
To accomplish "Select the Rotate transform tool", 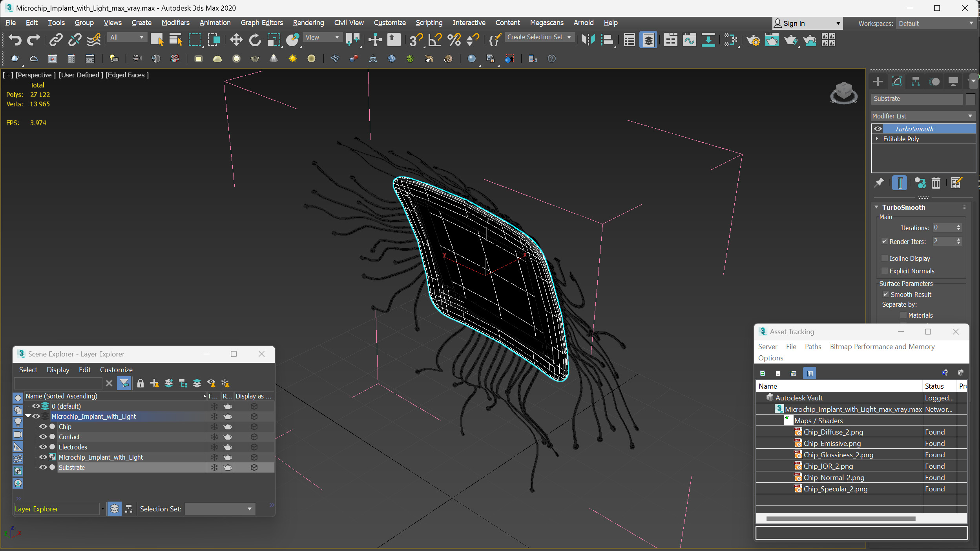I will click(x=255, y=40).
